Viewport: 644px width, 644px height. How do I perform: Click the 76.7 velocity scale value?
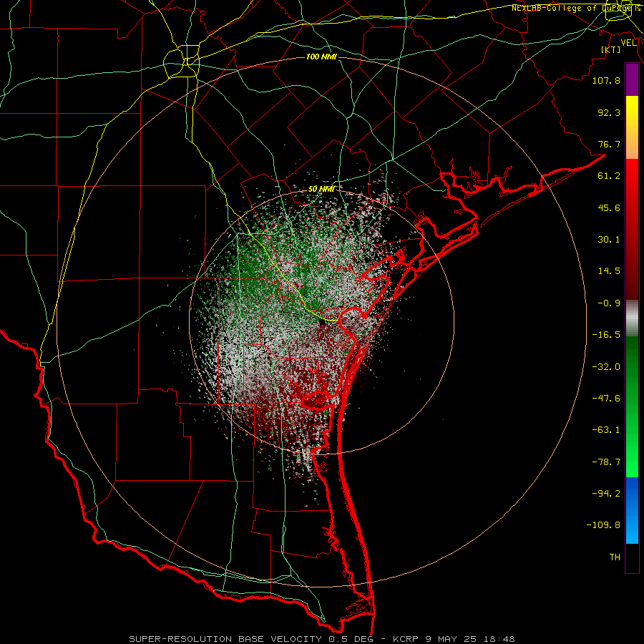(609, 144)
